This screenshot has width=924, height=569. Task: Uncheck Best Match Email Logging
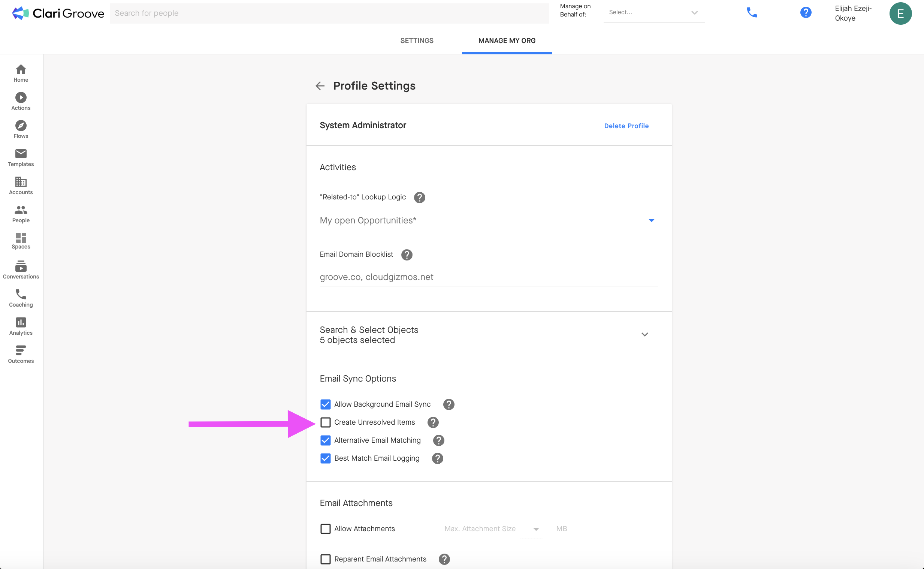click(x=325, y=459)
